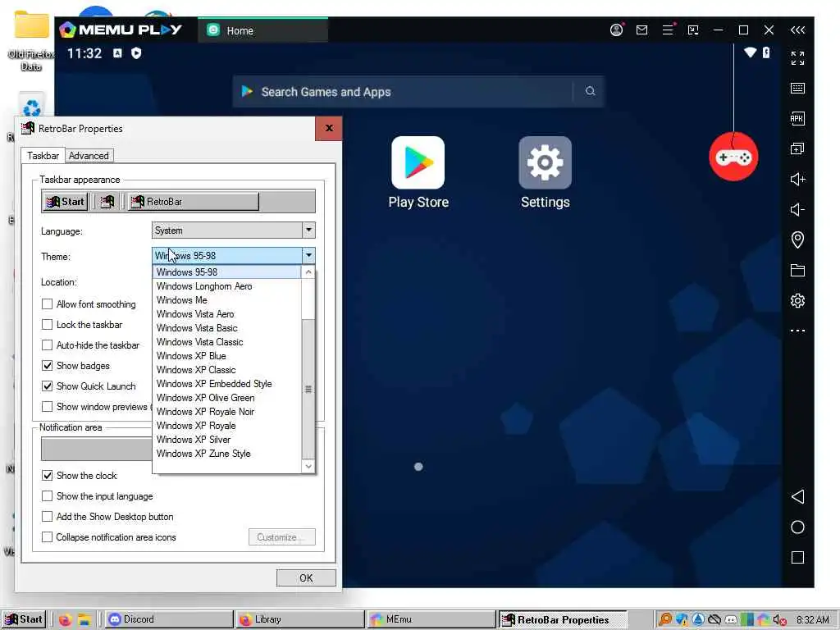Switch to Discord in the taskbar
This screenshot has height=630, width=840.
[x=168, y=620]
